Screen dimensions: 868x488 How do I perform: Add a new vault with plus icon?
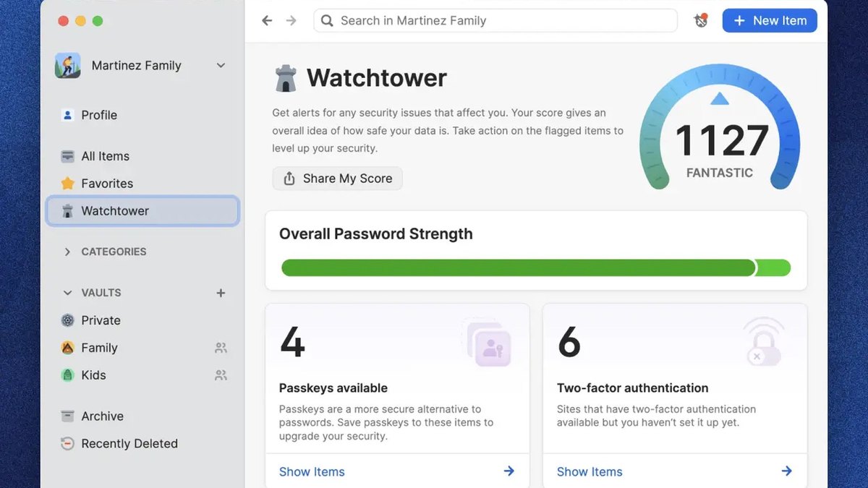pyautogui.click(x=221, y=293)
